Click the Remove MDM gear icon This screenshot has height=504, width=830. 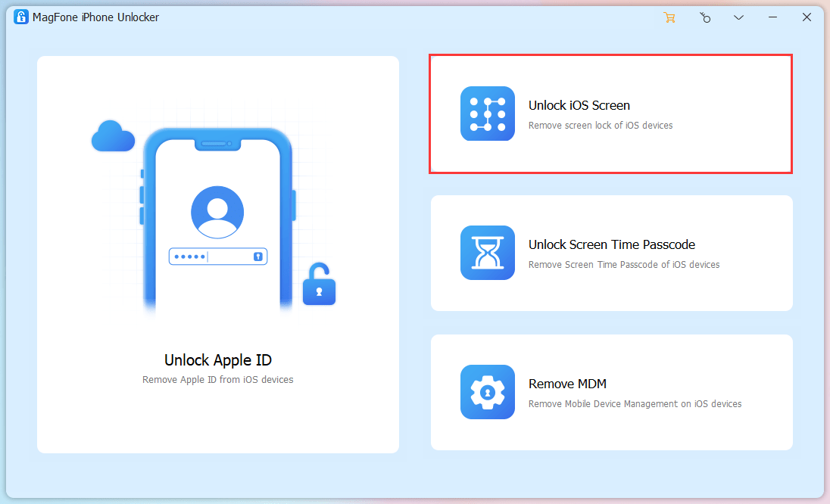coord(487,392)
